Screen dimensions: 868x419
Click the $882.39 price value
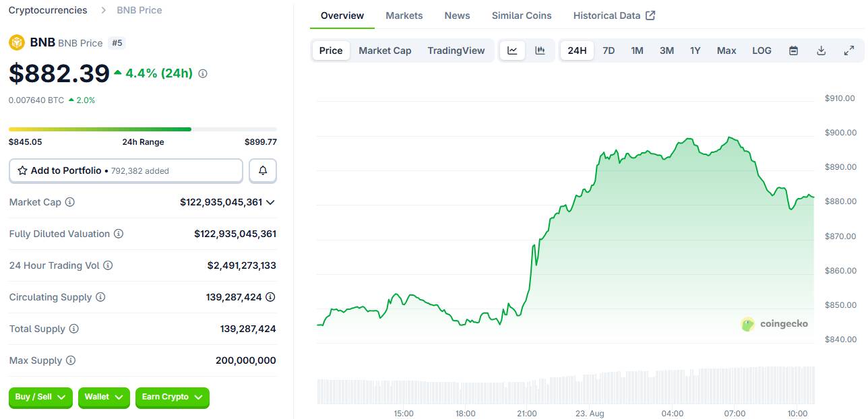(x=59, y=73)
